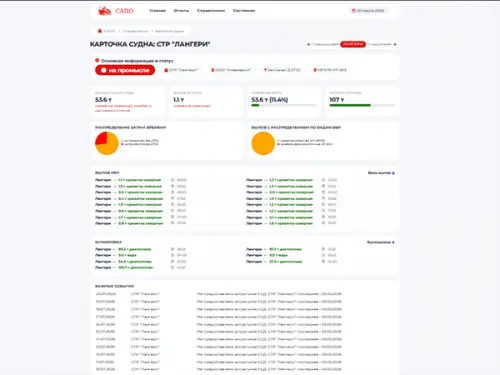The width and height of the screenshot is (500, 375).
Task: Click calendar icon of 93.7 т bunkering row
Action: 323,249
